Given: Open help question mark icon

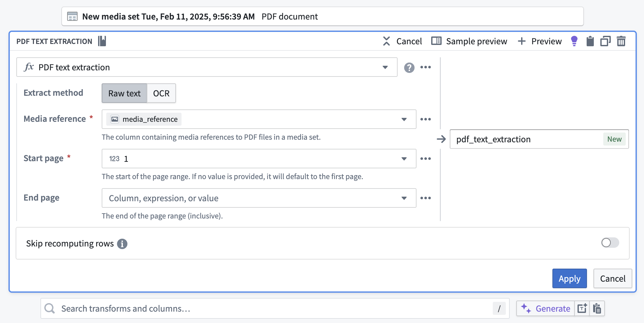Looking at the screenshot, I should coord(409,67).
